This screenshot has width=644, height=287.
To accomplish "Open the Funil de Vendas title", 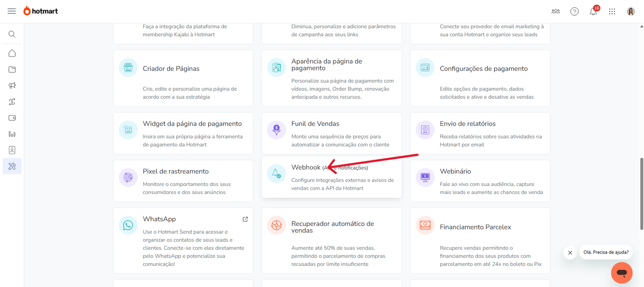I will tap(315, 124).
